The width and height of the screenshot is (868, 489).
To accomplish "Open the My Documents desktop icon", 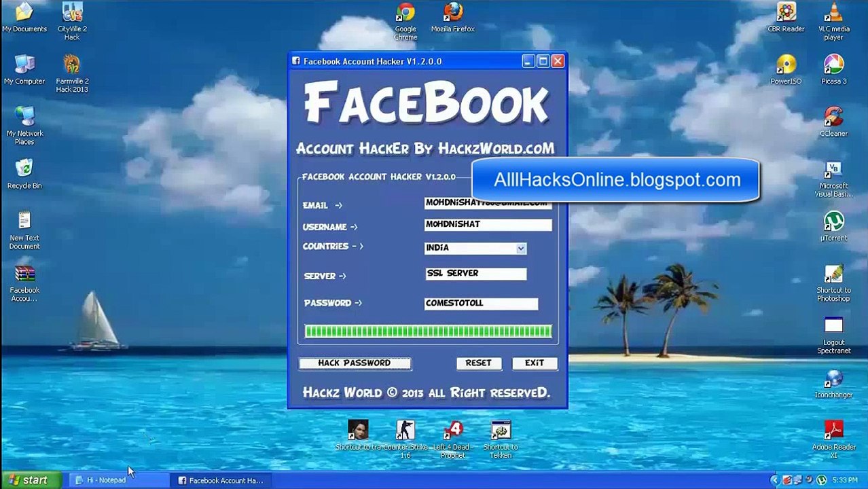I will point(24,18).
